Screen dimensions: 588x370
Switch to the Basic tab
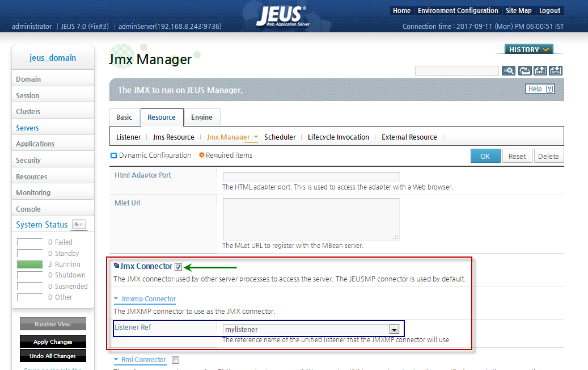point(124,117)
